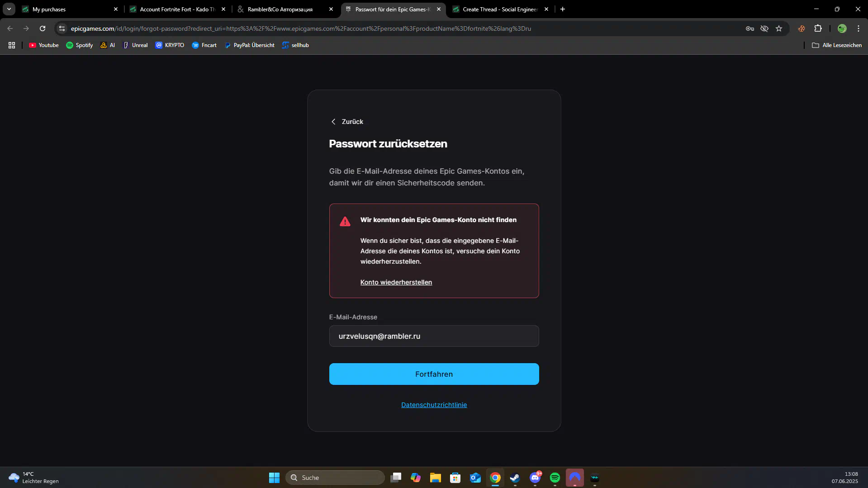
Task: Open the last dark taskbar app icon
Action: click(x=595, y=478)
